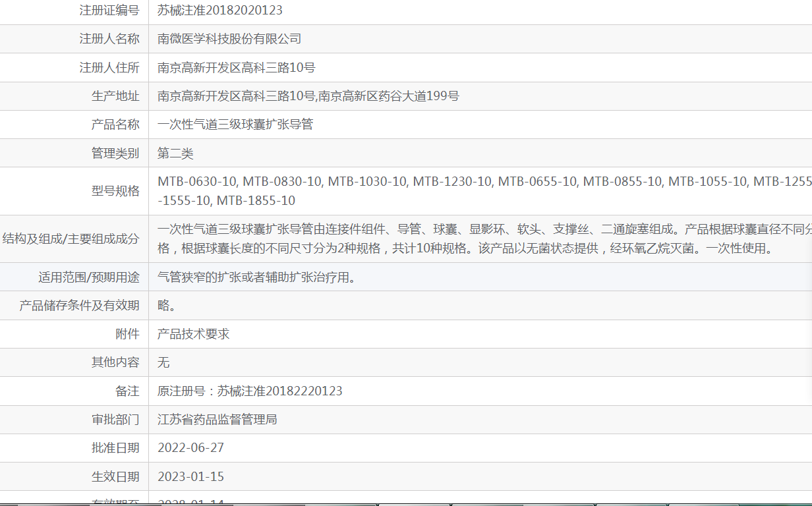The height and width of the screenshot is (506, 812).
Task: Click the "产品名称" row label
Action: [x=115, y=125]
